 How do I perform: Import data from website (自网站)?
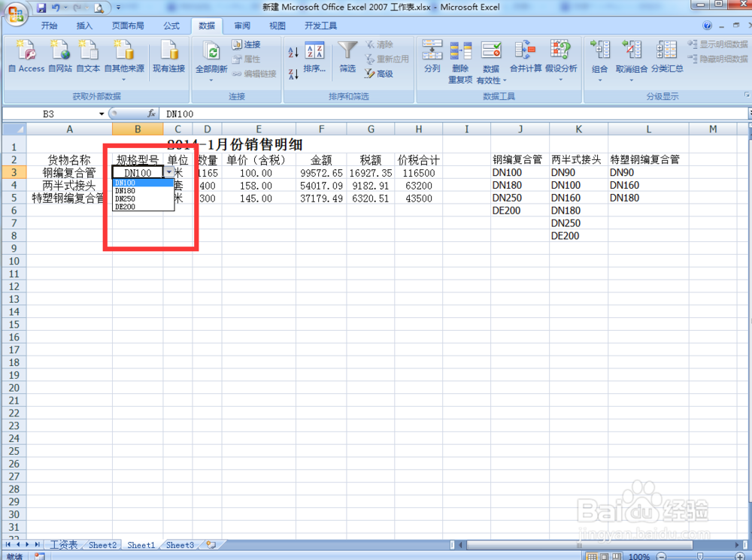(x=60, y=57)
